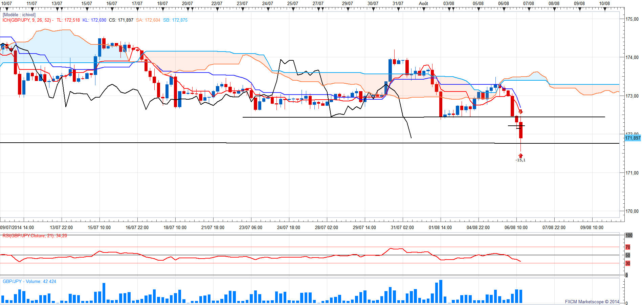Viewport: 644px width, 305px height.
Task: Click the [Modèle : ichivol] template label
Action: pos(19,15)
